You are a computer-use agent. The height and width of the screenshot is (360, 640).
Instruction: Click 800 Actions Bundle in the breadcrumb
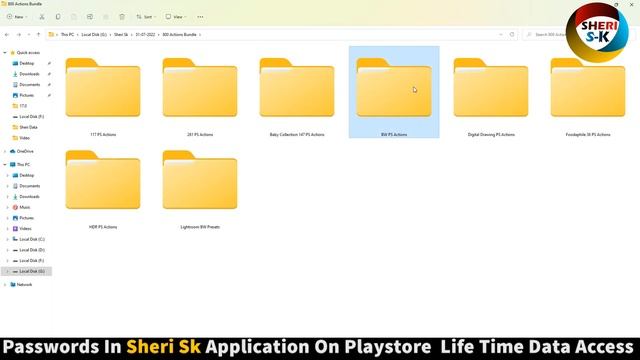click(x=179, y=35)
